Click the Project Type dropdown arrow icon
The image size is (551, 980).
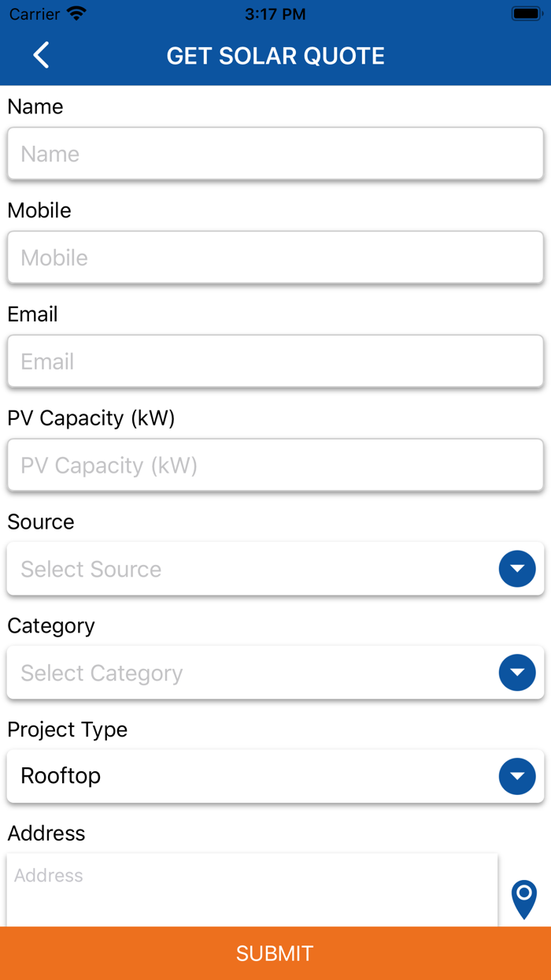(x=517, y=776)
